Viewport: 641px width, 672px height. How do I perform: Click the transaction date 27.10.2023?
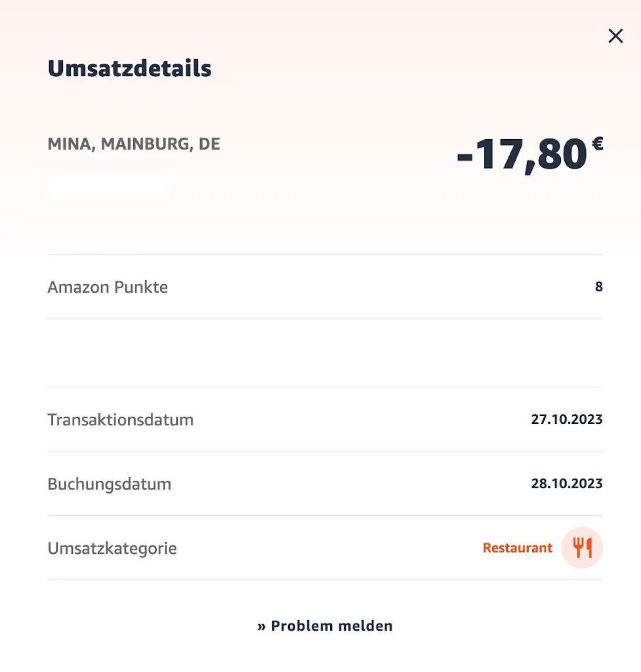point(566,419)
